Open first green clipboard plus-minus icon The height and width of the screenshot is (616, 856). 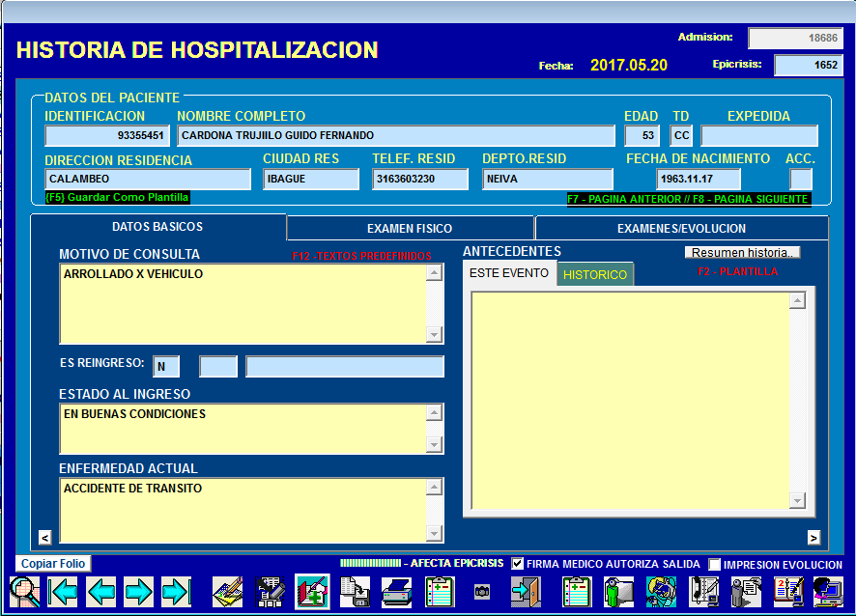coord(440,592)
